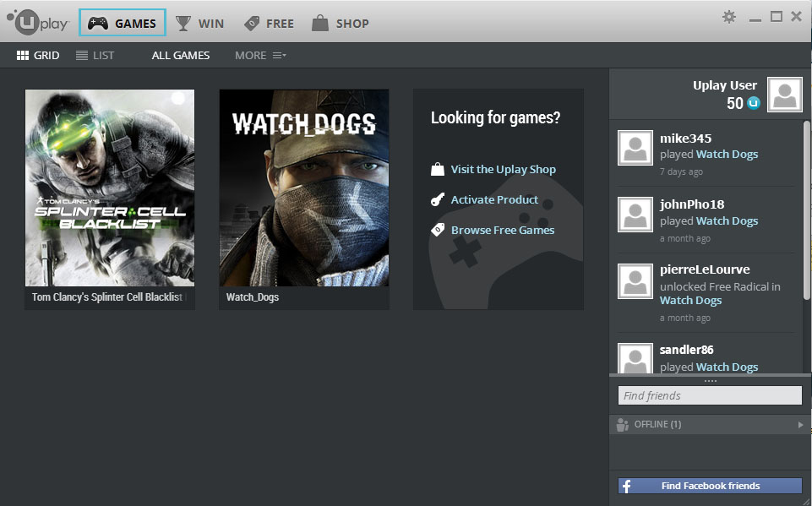
Task: Click the Facebook logo icon
Action: (x=627, y=486)
